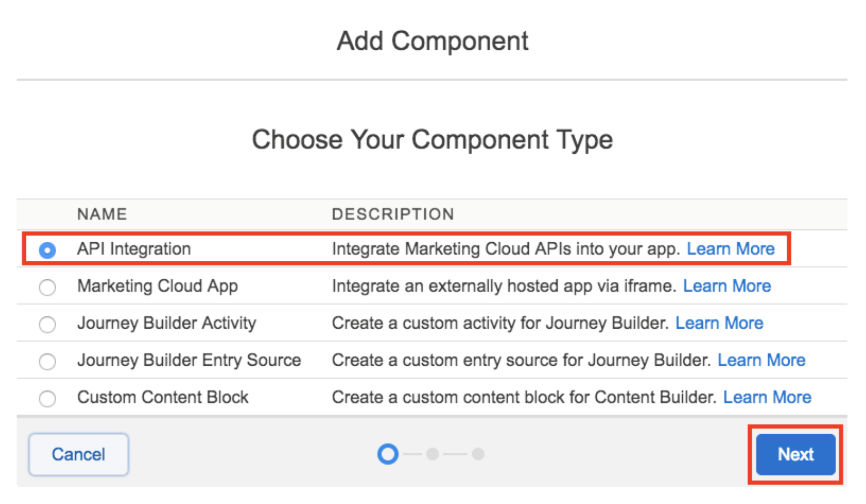Image resolution: width=866 pixels, height=504 pixels.
Task: Click Learn More for custom Journey Builder activity
Action: (719, 323)
